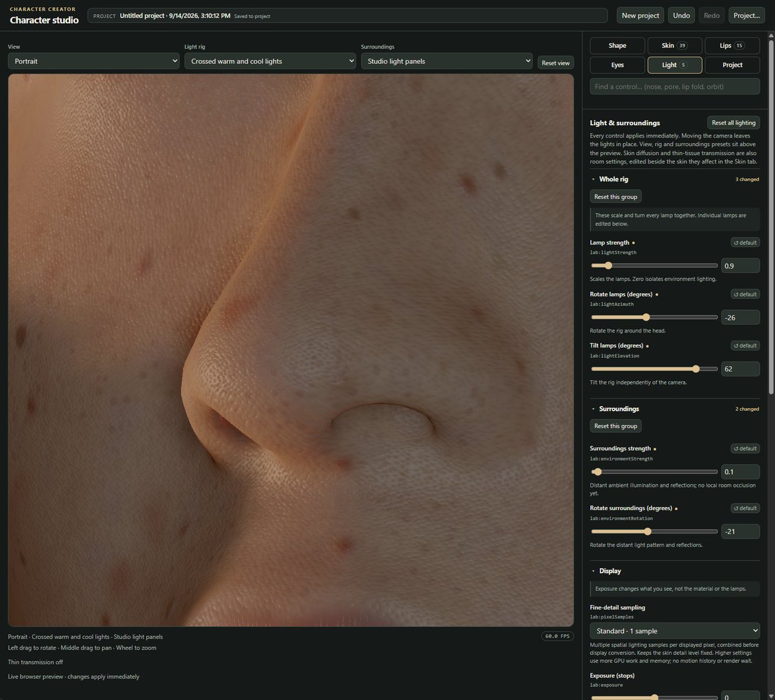Image resolution: width=775 pixels, height=700 pixels.
Task: Adjust the Rotate lamps slider
Action: point(654,317)
